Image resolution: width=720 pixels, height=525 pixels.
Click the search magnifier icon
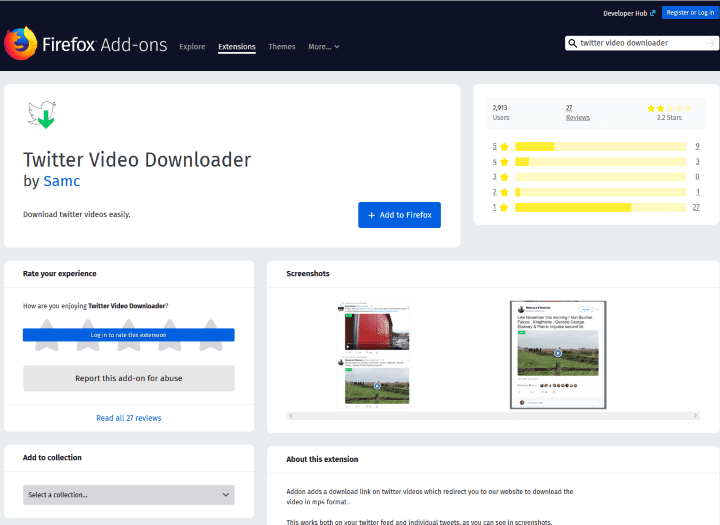point(572,43)
